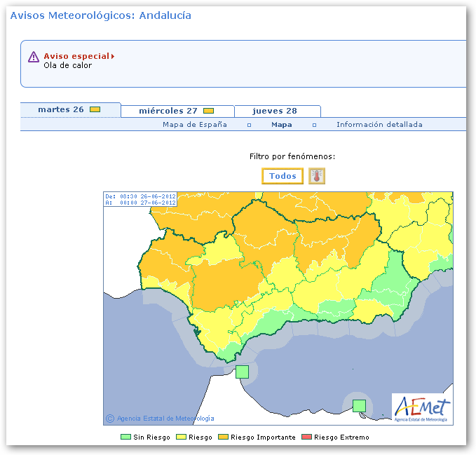Select the Mapa view option
Viewport: 476px width, 455px height.
[x=282, y=125]
